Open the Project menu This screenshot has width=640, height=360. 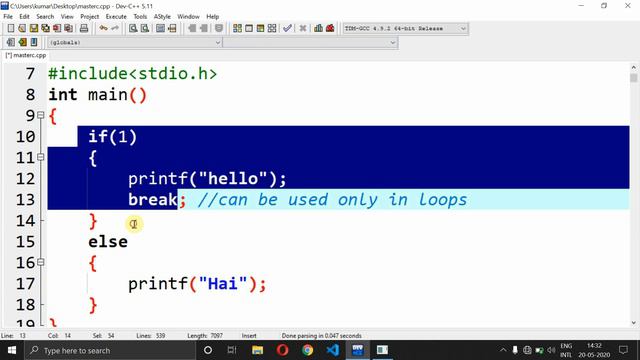89,17
